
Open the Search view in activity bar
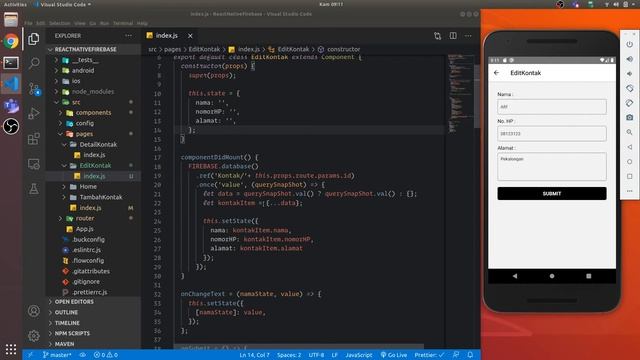[34, 63]
